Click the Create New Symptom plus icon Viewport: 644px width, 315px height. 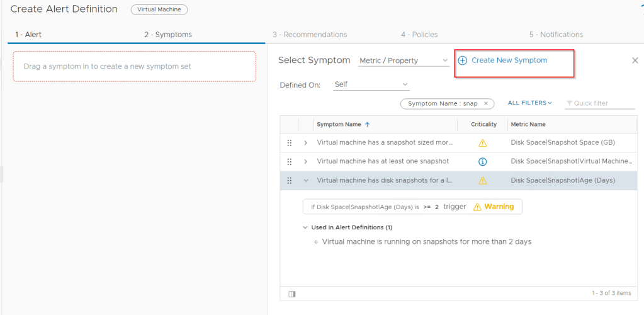pyautogui.click(x=462, y=60)
